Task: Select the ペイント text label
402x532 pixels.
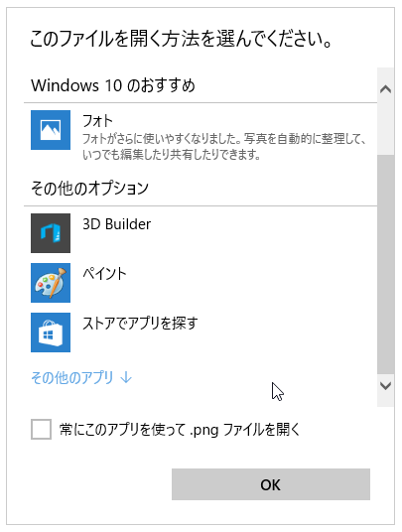Action: (104, 274)
